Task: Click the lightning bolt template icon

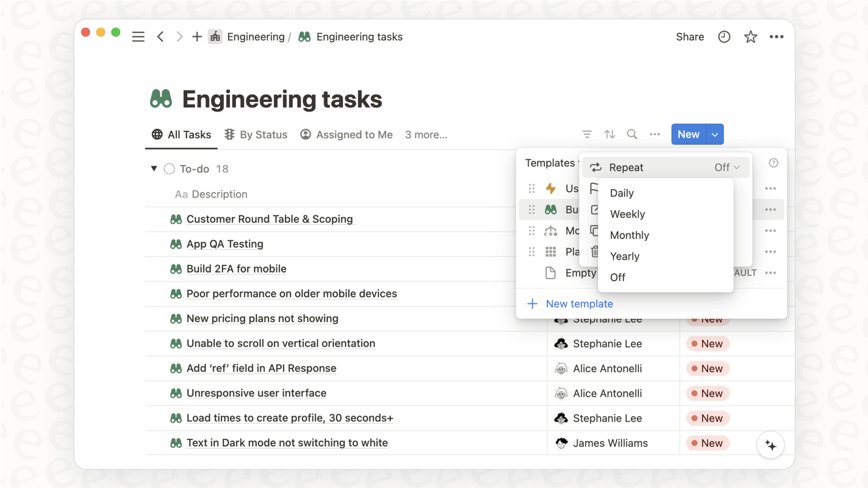Action: 551,188
